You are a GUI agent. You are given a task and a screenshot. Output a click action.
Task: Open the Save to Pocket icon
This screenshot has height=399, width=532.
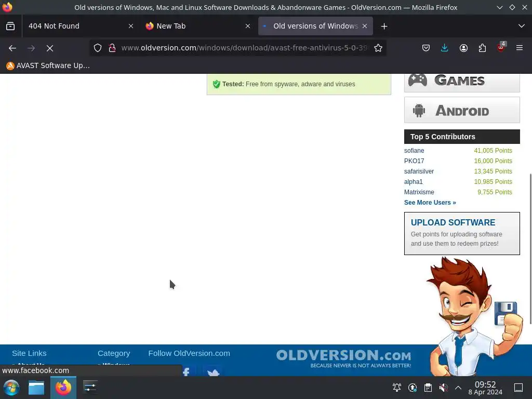[426, 48]
